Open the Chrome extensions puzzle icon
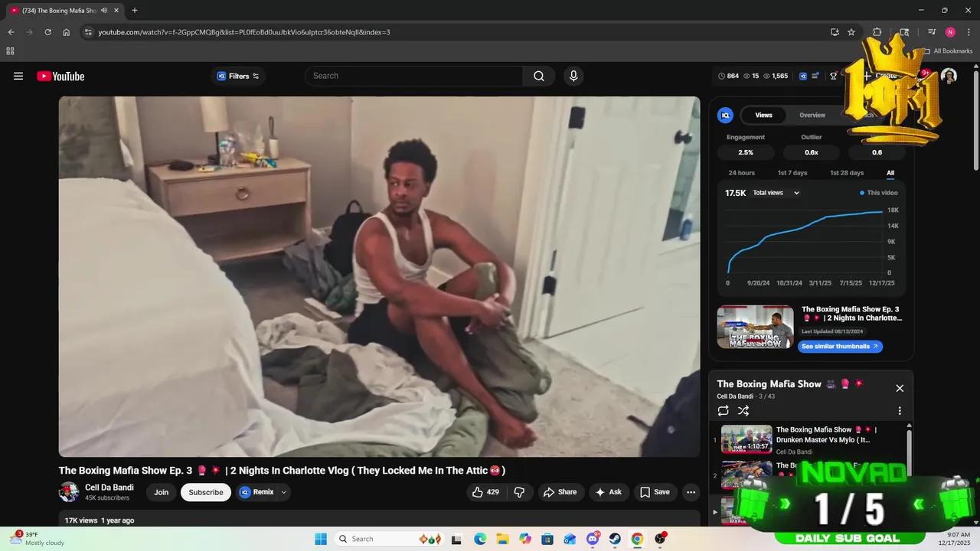This screenshot has width=980, height=551. [877, 32]
